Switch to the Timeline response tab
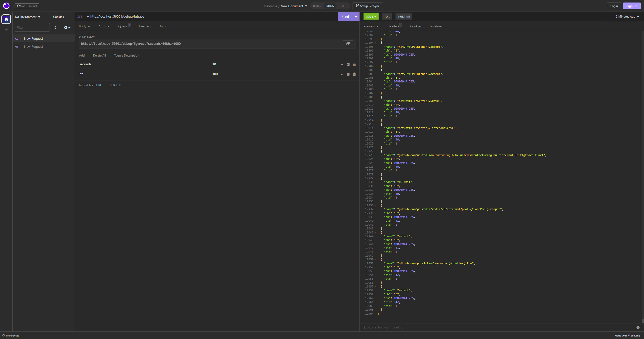This screenshot has width=644, height=339. [x=435, y=26]
